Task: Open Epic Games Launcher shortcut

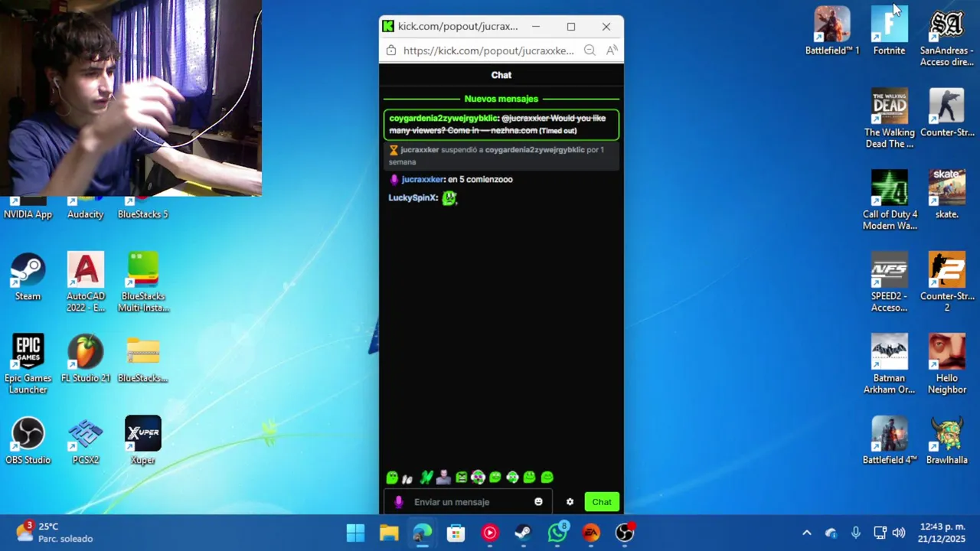Action: (28, 364)
